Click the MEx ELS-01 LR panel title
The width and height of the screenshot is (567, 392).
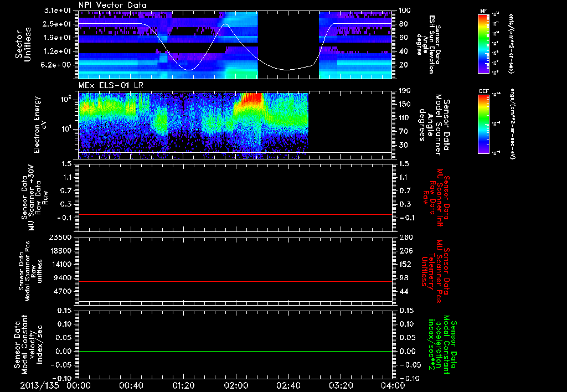point(111,86)
